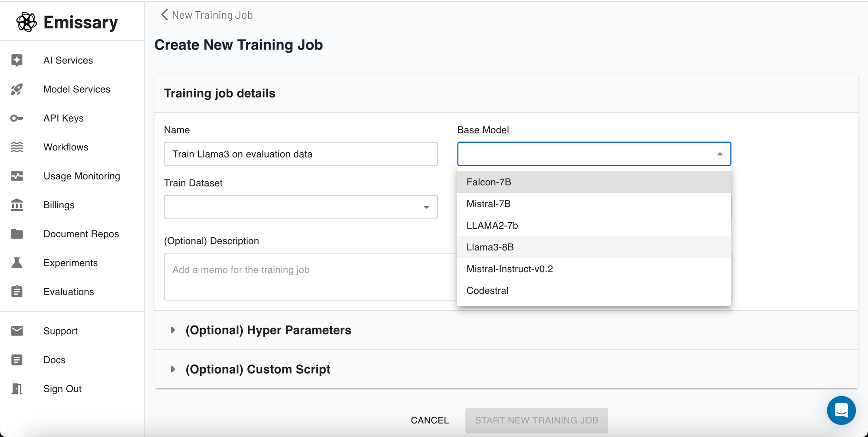Viewport: 868px width, 437px height.
Task: Click the Sign Out door icon
Action: tap(17, 389)
